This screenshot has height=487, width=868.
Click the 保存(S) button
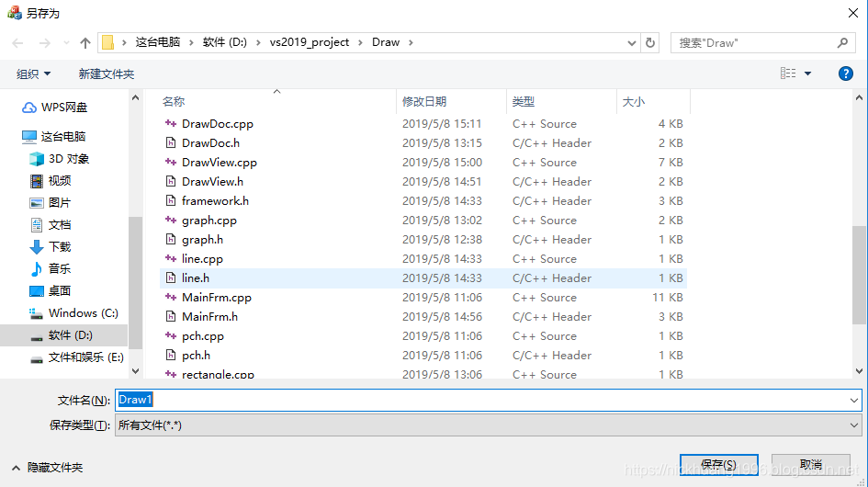coord(718,464)
